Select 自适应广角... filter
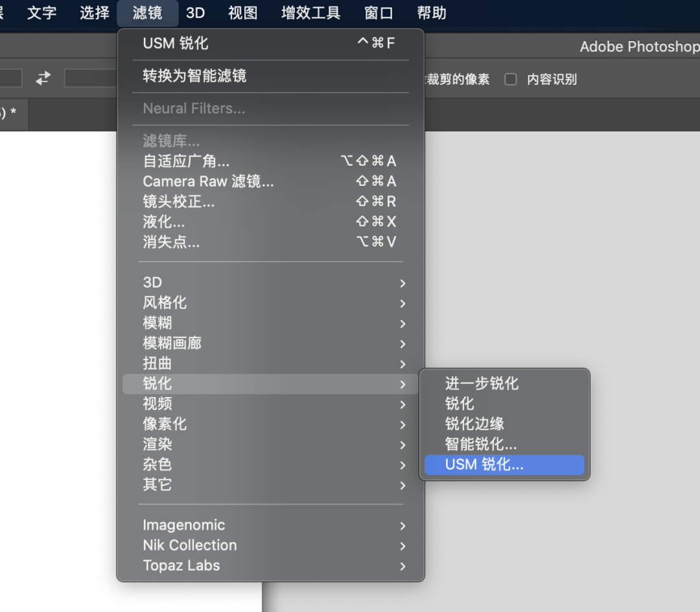The image size is (700, 612). click(270, 161)
